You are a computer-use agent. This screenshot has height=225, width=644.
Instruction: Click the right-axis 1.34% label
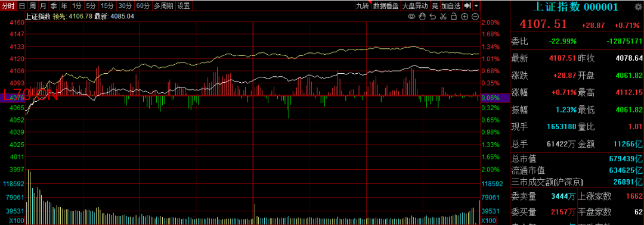pyautogui.click(x=490, y=46)
